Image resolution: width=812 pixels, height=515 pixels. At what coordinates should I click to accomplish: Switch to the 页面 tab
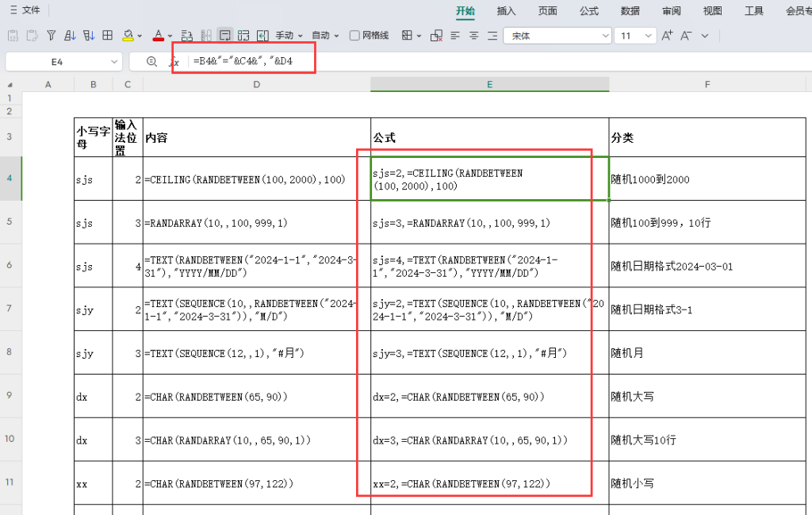(x=547, y=11)
